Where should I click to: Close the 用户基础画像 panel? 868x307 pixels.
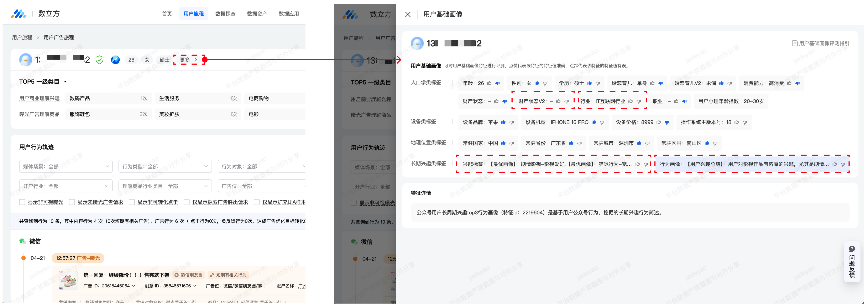click(x=408, y=15)
